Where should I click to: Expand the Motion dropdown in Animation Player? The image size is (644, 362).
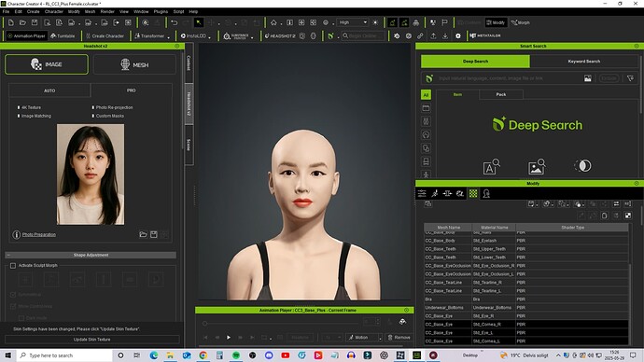(x=380, y=338)
